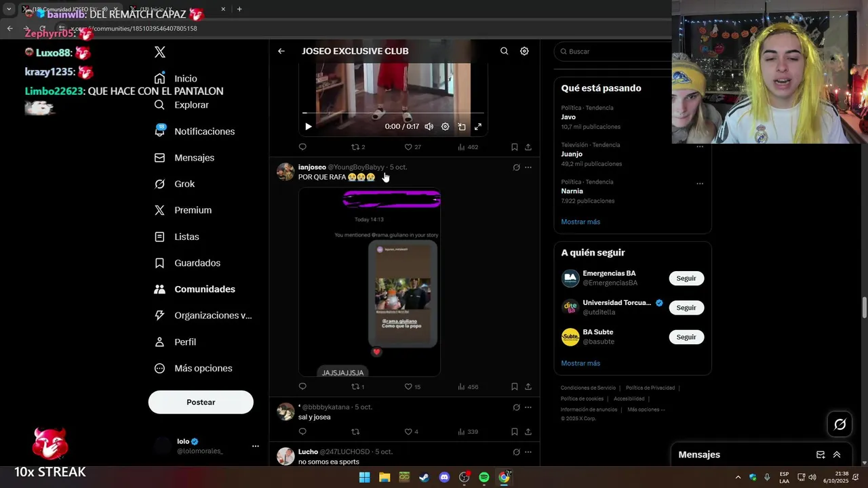Open Grok in sidebar

[174, 184]
